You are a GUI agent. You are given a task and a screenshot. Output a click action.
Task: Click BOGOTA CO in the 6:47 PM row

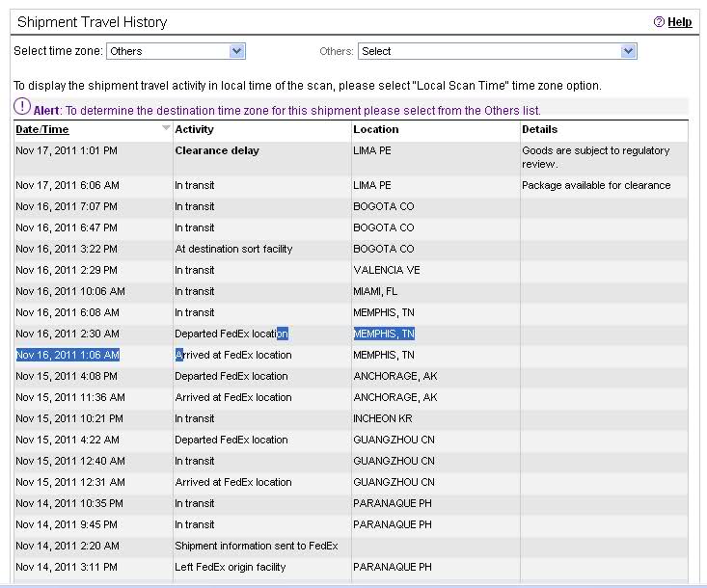384,227
